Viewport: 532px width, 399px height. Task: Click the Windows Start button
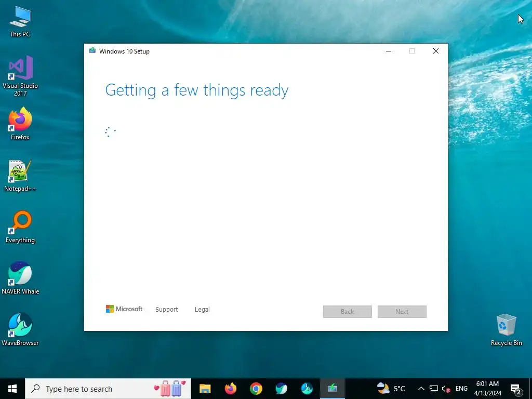(x=12, y=389)
